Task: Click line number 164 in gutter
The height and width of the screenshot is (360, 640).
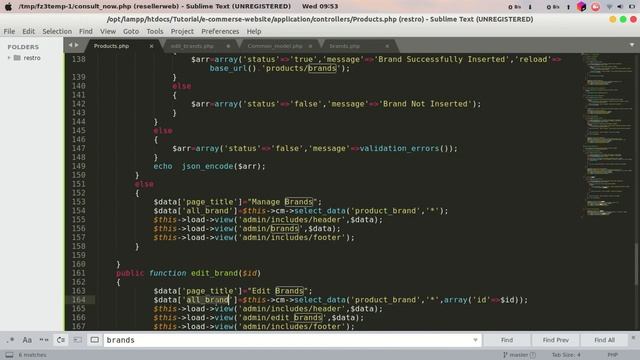Action: (79, 300)
